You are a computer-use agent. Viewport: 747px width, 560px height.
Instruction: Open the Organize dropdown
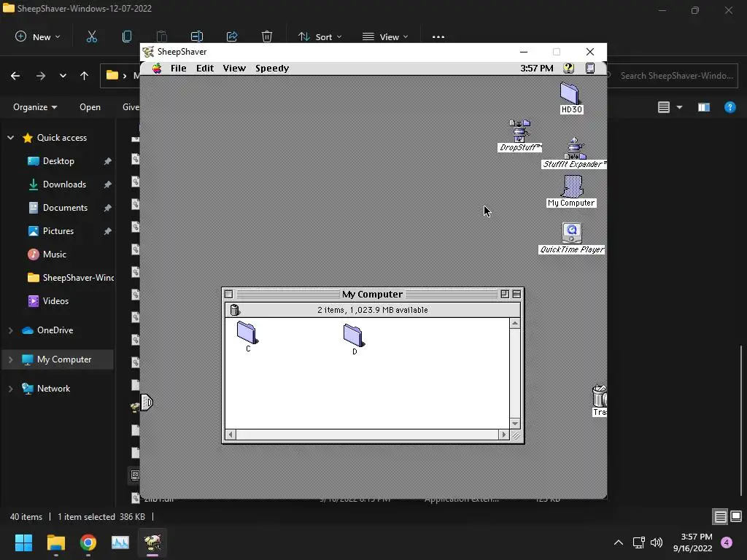click(35, 107)
